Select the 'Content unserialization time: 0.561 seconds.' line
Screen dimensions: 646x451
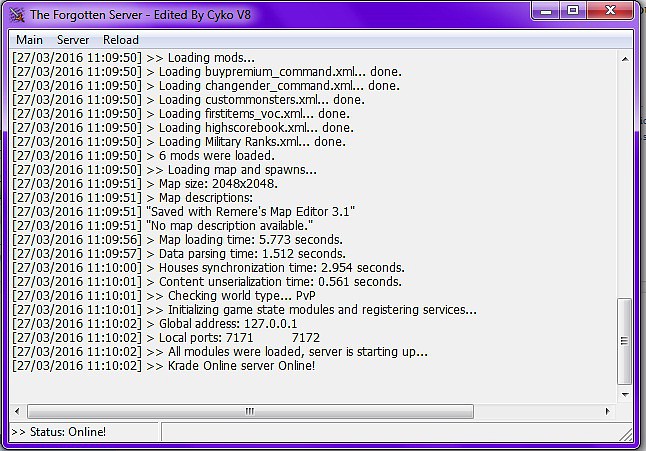206,282
